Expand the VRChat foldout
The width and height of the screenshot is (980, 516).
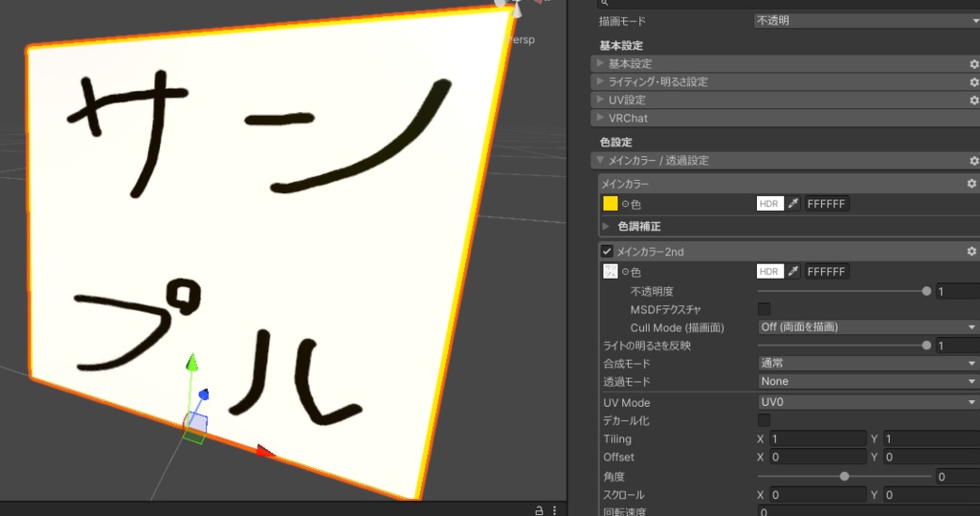point(600,118)
